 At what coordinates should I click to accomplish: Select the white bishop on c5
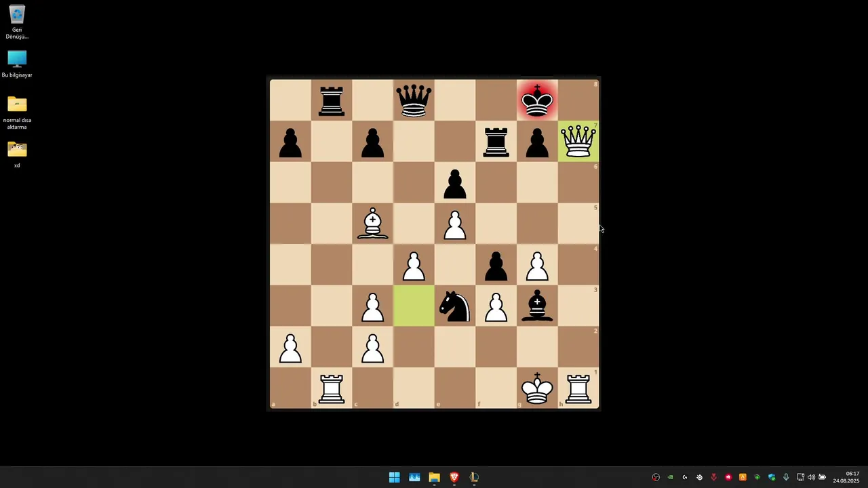372,224
